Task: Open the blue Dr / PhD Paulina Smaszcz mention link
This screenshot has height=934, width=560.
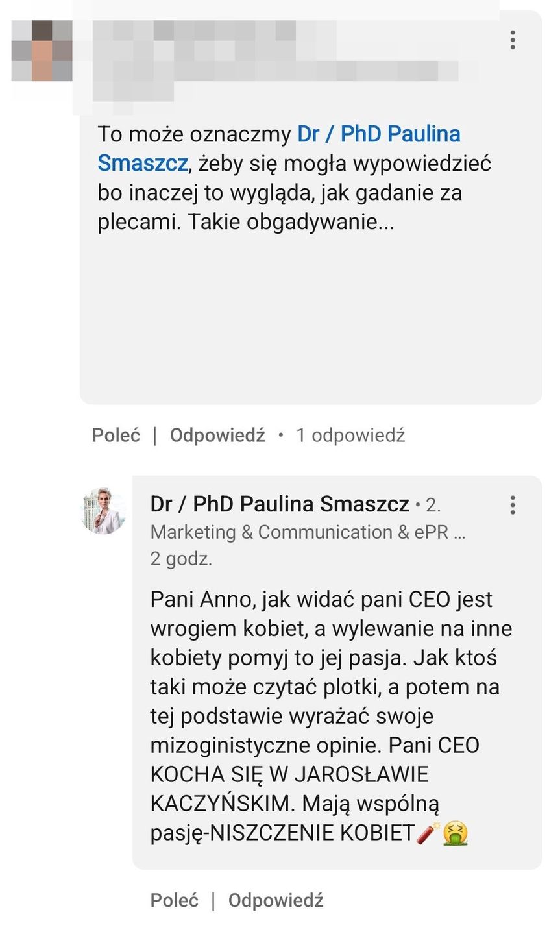Action: tap(378, 134)
